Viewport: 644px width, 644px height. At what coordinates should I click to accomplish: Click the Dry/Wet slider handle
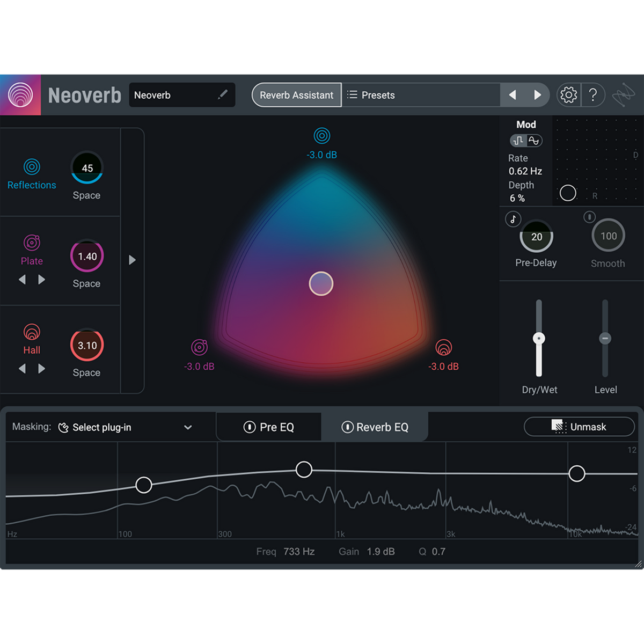539,338
